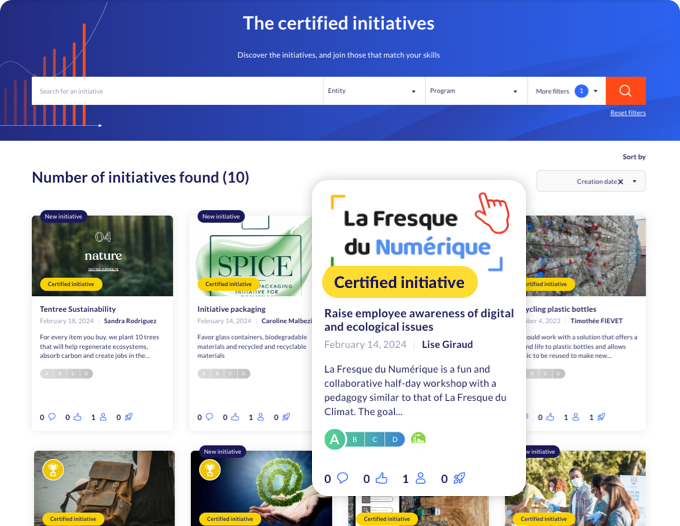Click author Caroline Malbezi
The width and height of the screenshot is (680, 526).
[287, 321]
